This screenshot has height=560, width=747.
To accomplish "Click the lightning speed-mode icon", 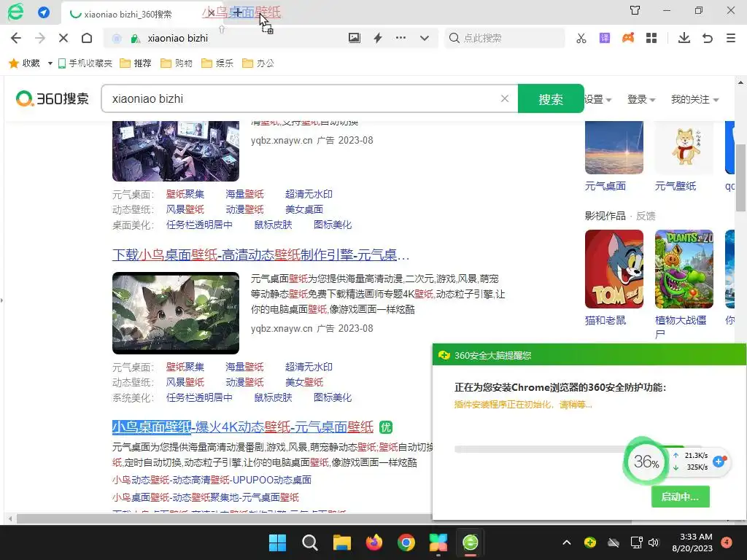I will (x=378, y=38).
